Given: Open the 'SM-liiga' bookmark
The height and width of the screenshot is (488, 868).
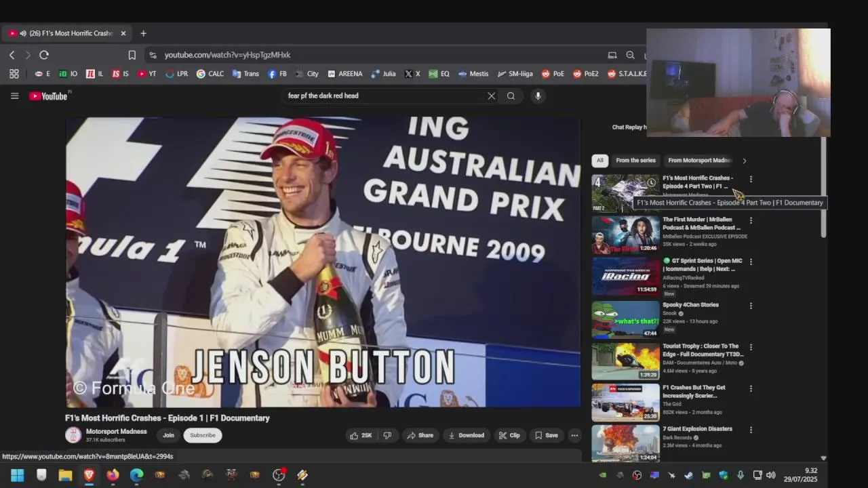Looking at the screenshot, I should pos(515,74).
